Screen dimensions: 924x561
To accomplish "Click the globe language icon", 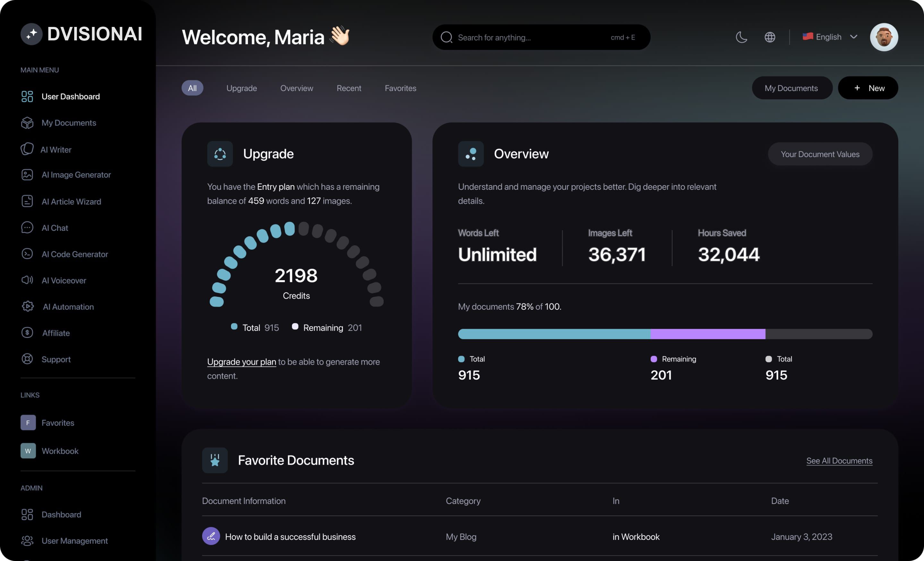I will point(770,37).
